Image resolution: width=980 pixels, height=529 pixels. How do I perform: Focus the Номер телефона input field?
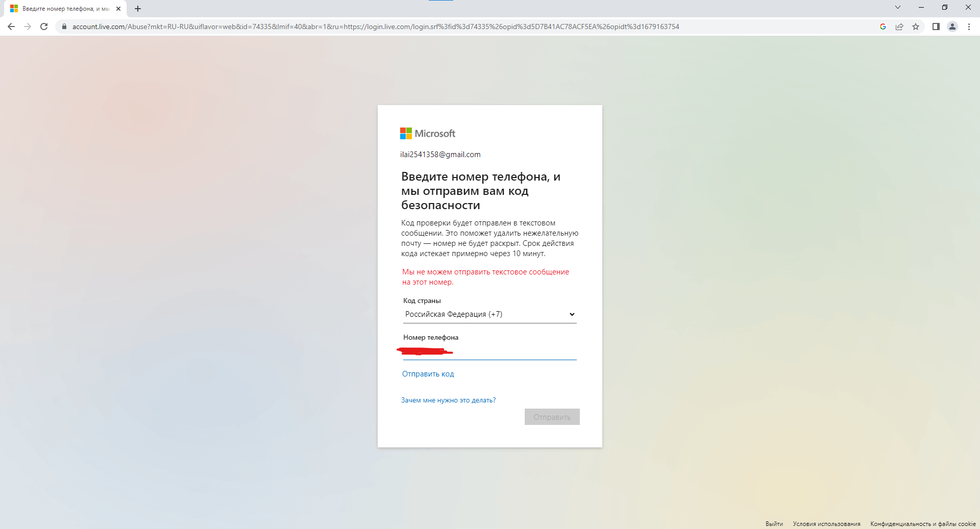pyautogui.click(x=490, y=351)
